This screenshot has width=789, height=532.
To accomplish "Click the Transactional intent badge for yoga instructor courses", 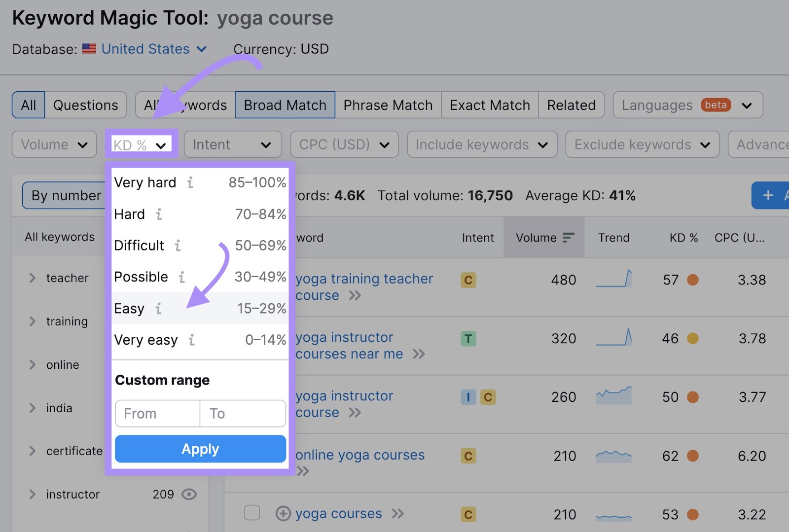I will click(468, 339).
